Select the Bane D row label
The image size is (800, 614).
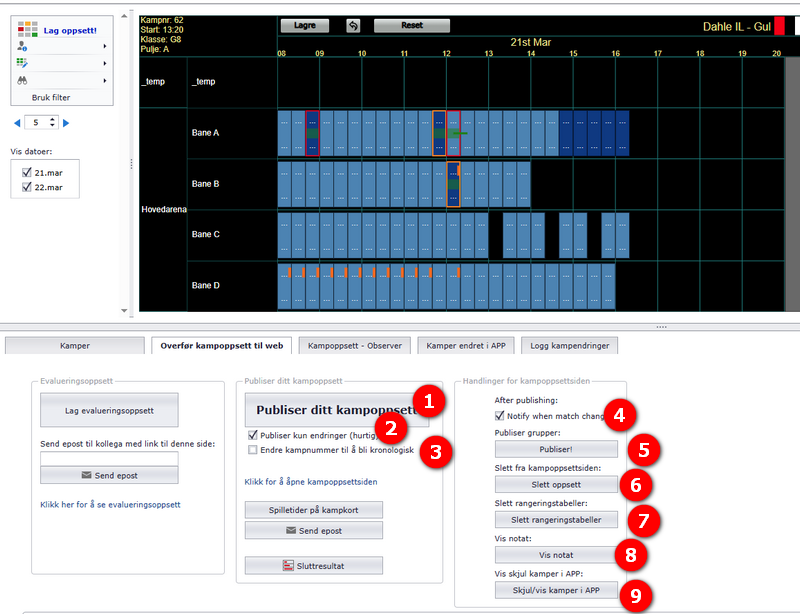[x=206, y=285]
